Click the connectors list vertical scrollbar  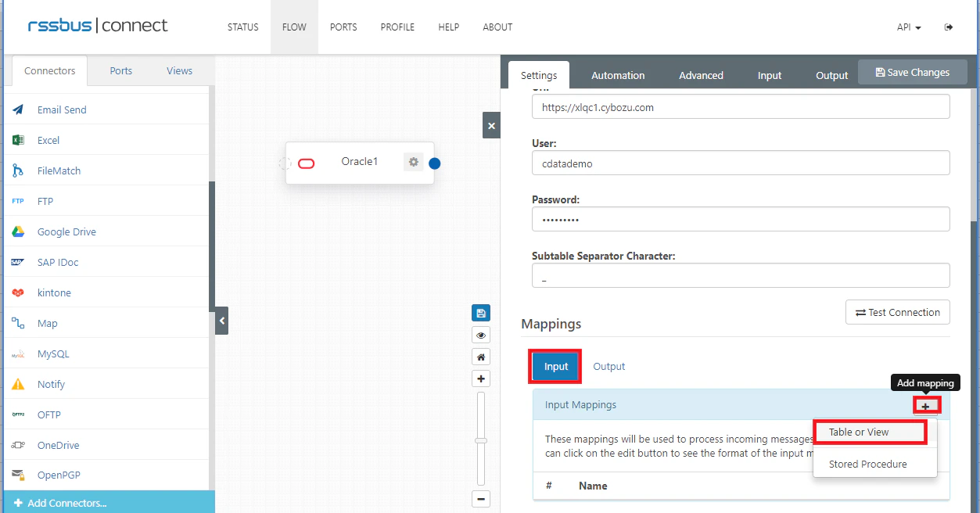211,246
